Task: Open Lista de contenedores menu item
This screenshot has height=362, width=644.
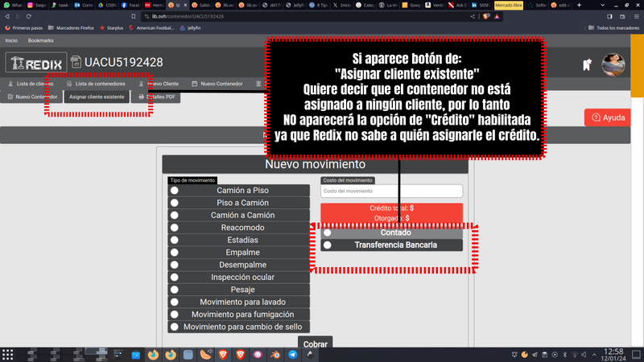Action: coord(95,84)
